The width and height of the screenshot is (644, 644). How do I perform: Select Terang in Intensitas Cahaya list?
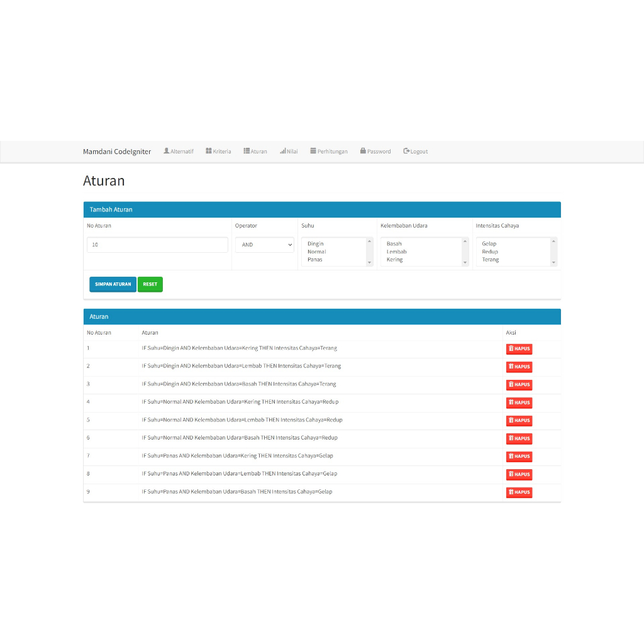pos(491,259)
